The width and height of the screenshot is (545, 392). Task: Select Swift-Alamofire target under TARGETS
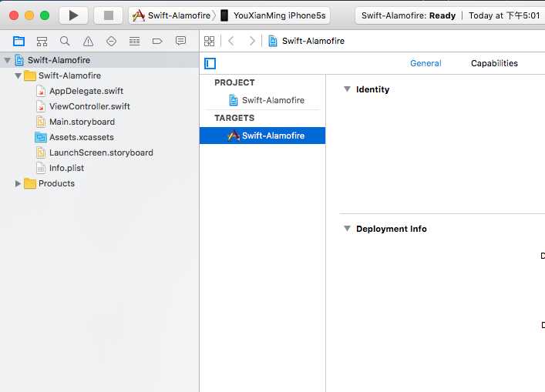tap(262, 136)
